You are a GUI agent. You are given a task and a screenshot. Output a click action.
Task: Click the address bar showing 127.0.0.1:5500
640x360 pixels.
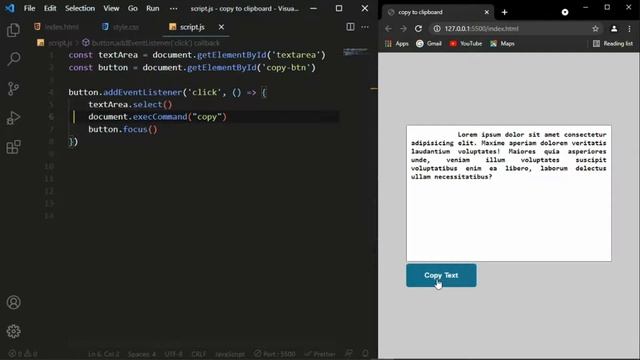514,29
